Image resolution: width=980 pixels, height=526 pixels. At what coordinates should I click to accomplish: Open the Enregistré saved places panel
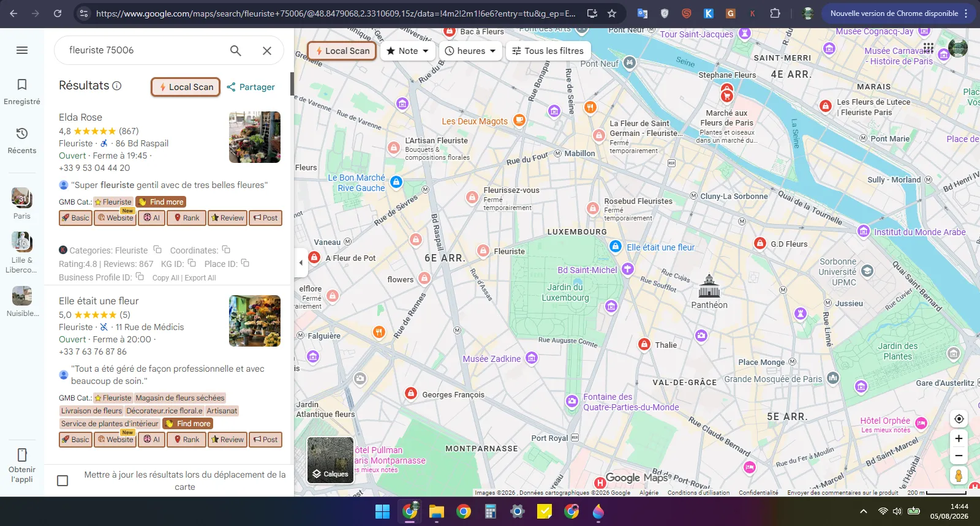[x=22, y=91]
